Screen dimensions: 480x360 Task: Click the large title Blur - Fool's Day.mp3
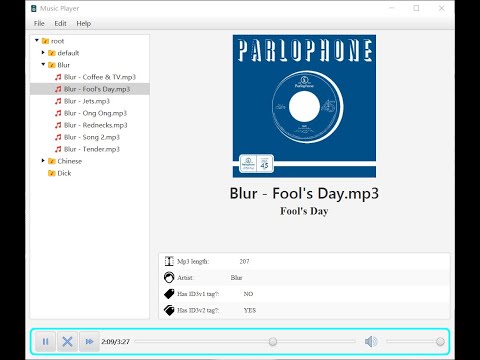click(x=304, y=193)
